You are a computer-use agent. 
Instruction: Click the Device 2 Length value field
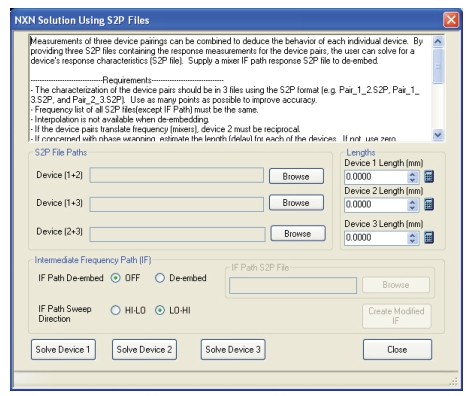pyautogui.click(x=376, y=204)
